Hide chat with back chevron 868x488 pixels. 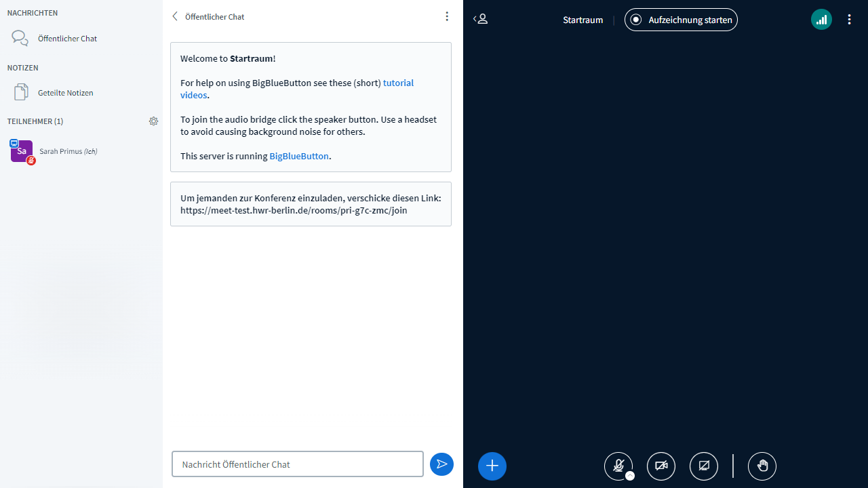(175, 16)
